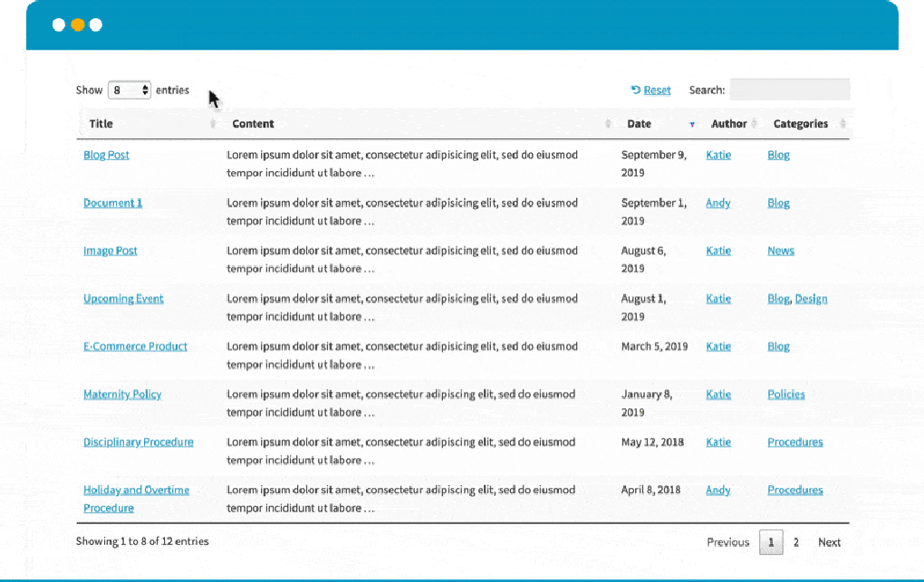Click the circular Reset arrow icon
The image size is (924, 582).
pos(635,90)
